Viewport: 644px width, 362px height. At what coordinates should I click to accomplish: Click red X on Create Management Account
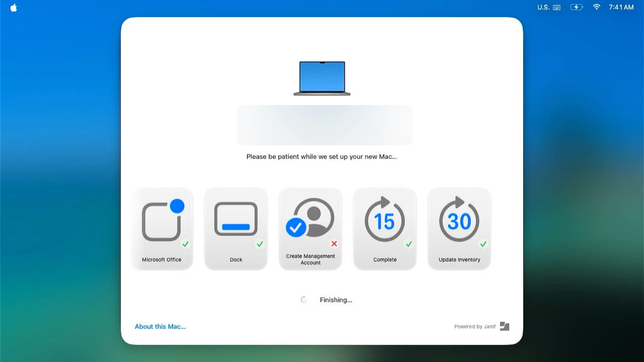click(x=334, y=244)
